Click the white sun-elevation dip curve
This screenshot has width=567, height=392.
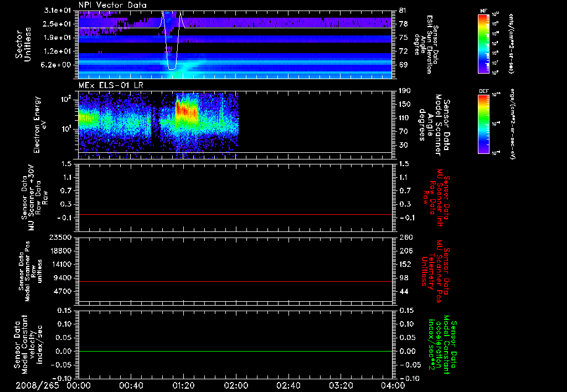[x=172, y=40]
